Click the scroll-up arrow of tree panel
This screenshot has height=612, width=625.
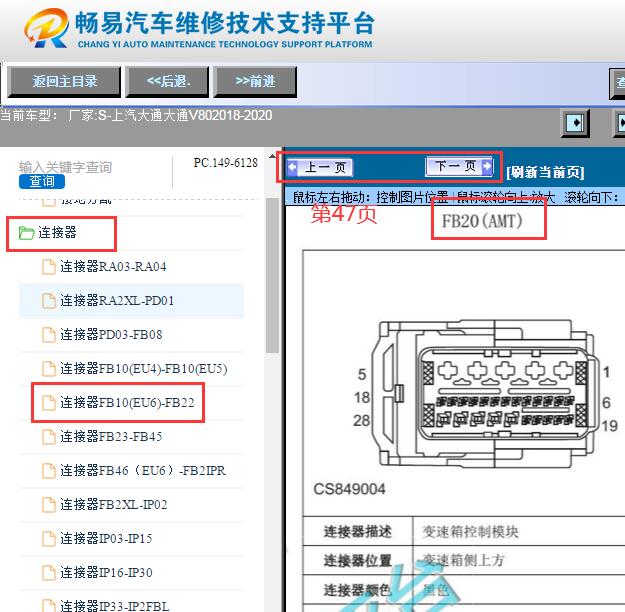point(273,156)
